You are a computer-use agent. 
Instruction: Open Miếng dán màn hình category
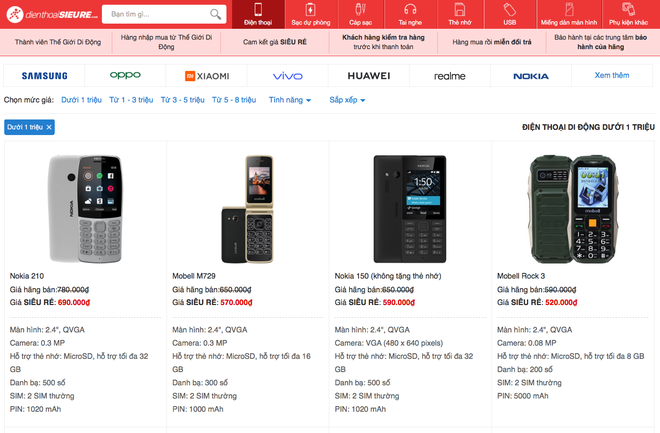pos(569,14)
